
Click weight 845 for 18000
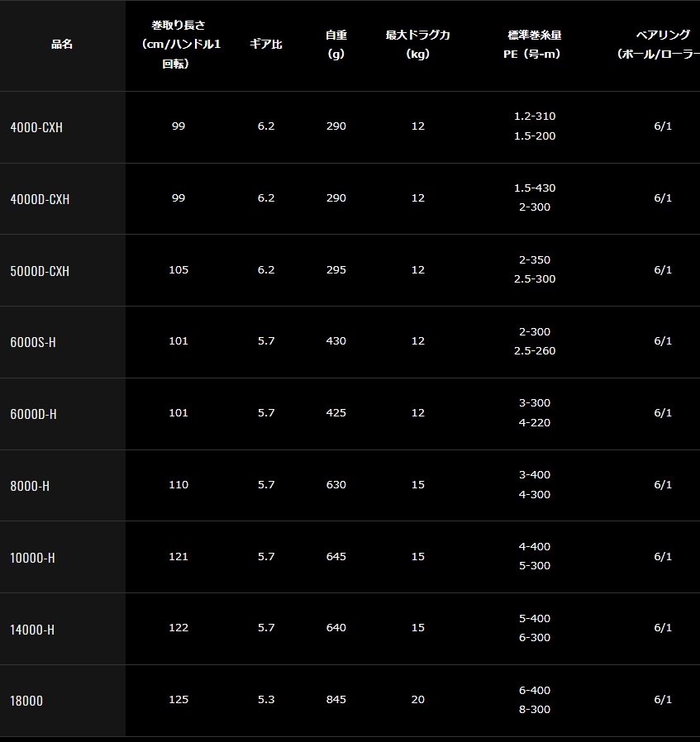(336, 699)
